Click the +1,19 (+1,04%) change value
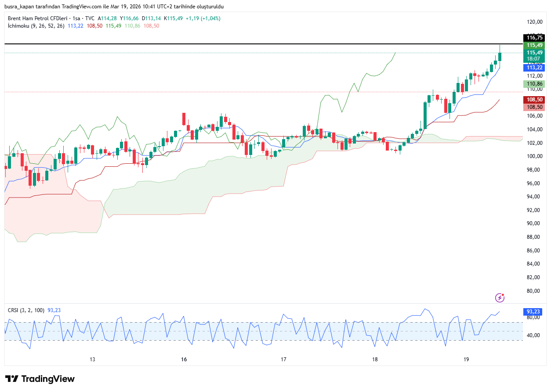This screenshot has height=392, width=551. (203, 18)
